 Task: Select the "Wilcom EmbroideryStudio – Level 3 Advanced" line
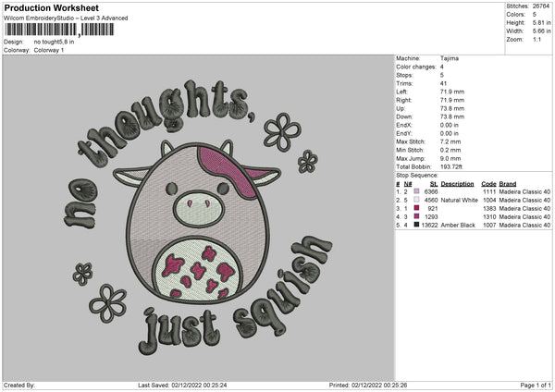(66, 18)
